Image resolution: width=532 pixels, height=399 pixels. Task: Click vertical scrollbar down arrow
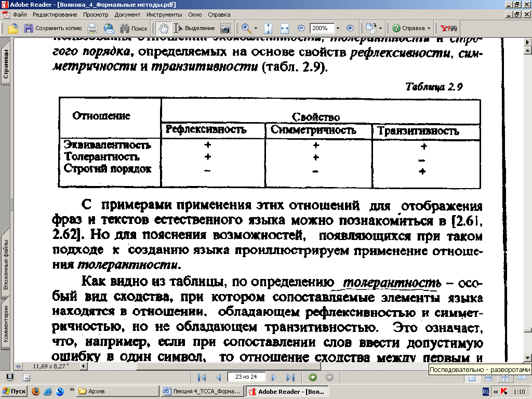point(528,357)
